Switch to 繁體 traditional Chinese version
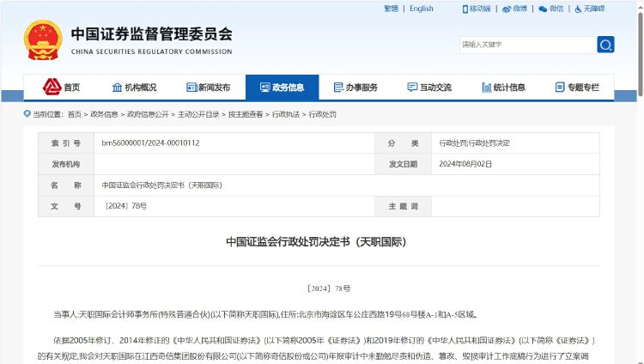The image size is (644, 364). click(x=391, y=9)
